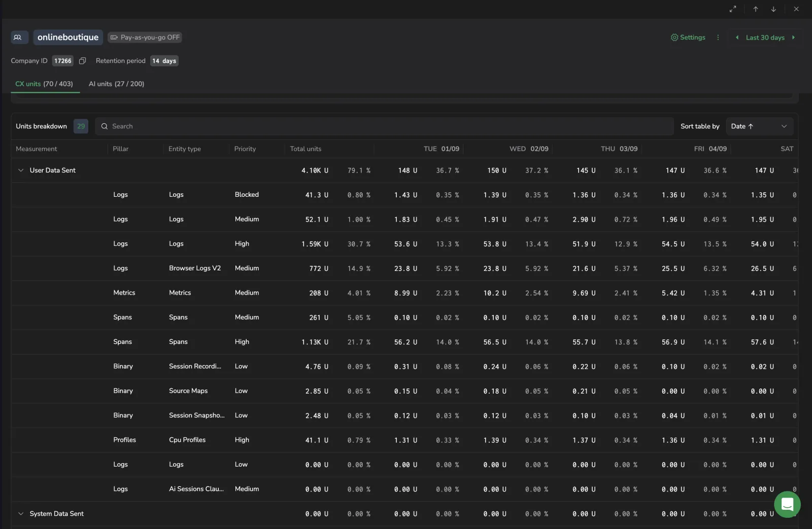Click the Pillar column header
The height and width of the screenshot is (529, 812).
[x=121, y=149]
